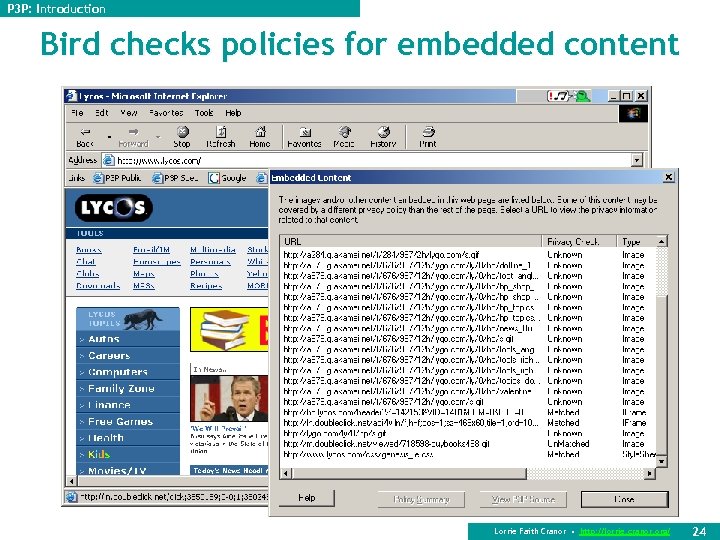Click the books advertisement banner
Screen dimensions: 720x540
click(x=229, y=329)
